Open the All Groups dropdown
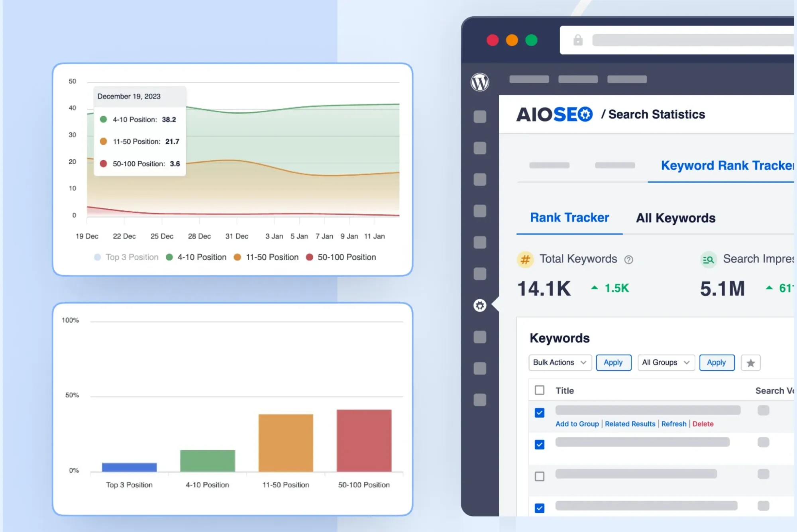 [666, 363]
